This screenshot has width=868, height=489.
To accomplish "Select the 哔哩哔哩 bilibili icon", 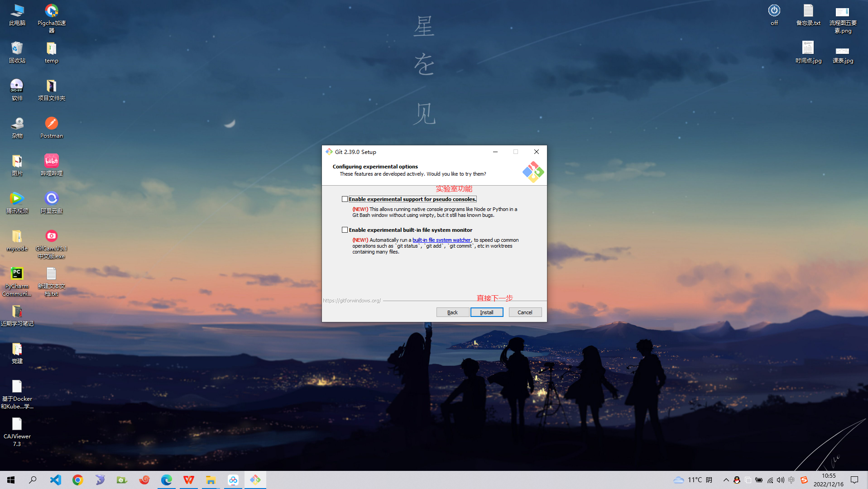I will coord(52,165).
